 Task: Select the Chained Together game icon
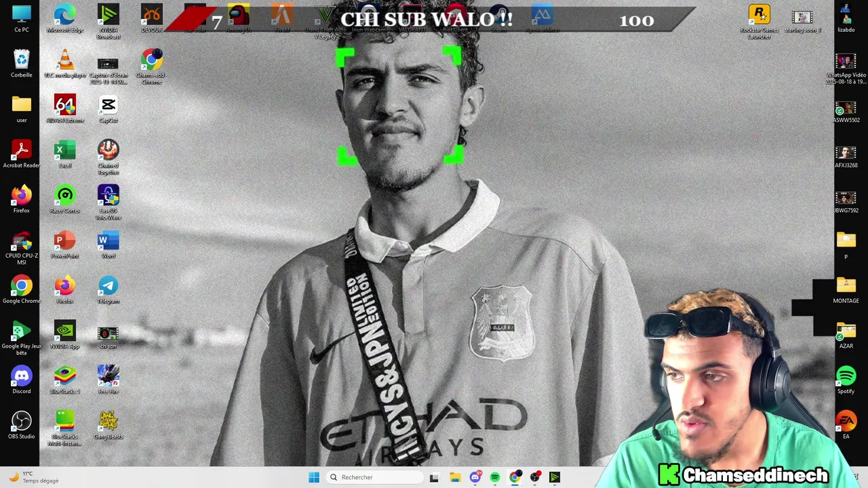pos(108,157)
